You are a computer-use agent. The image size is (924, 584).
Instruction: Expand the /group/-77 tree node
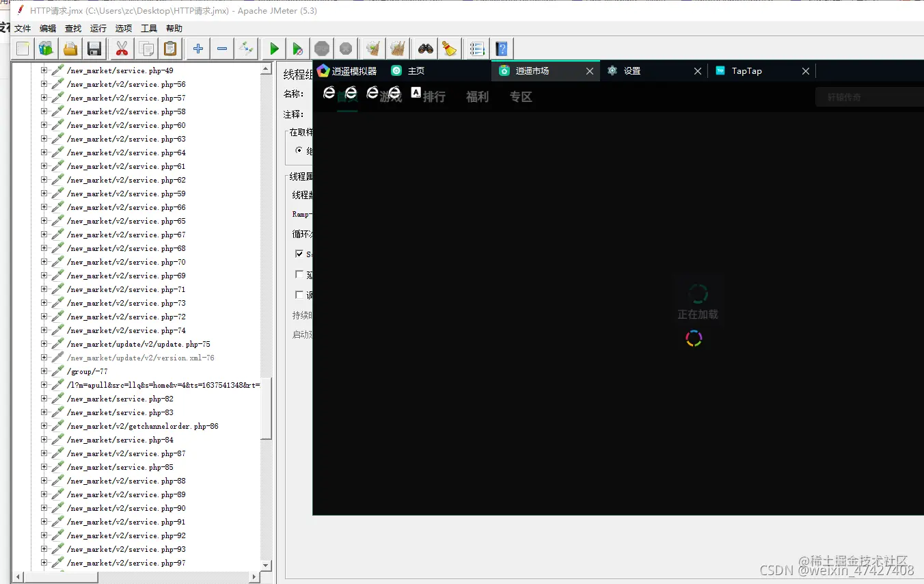click(44, 371)
